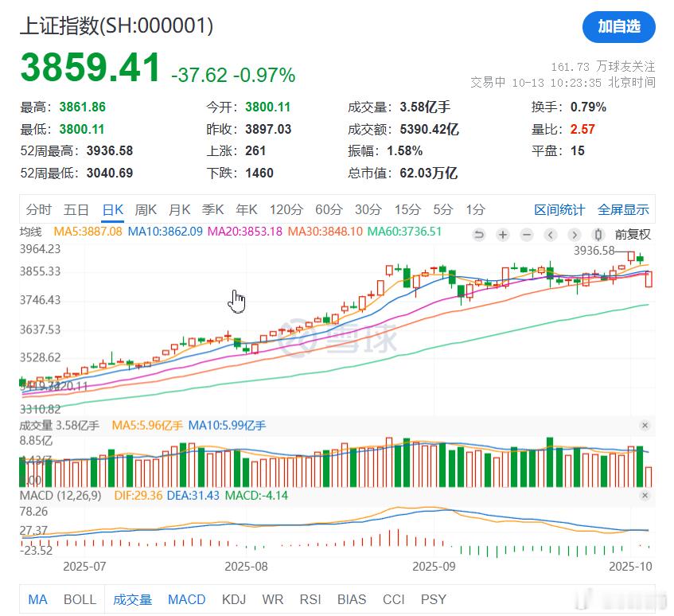The image size is (674, 616).
Task: Enable the KDJ indicator
Action: [x=234, y=599]
